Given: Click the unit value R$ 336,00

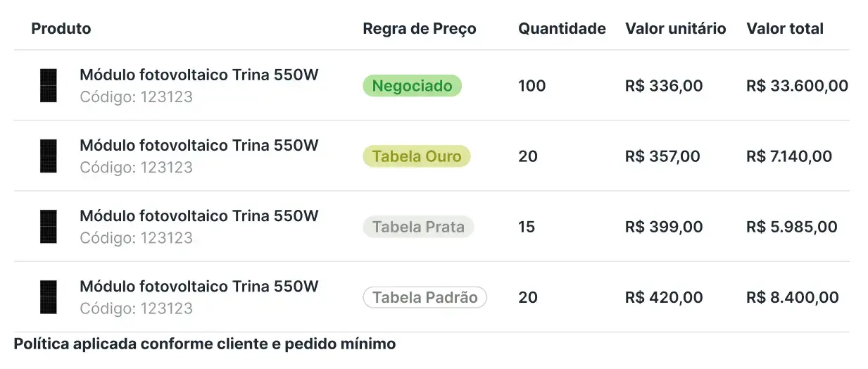Looking at the screenshot, I should (x=663, y=86).
